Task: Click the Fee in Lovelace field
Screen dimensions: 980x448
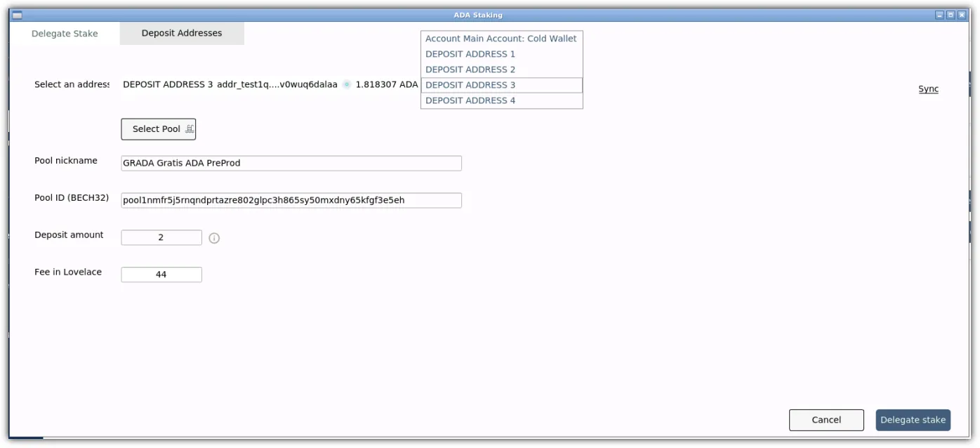Action: (161, 275)
